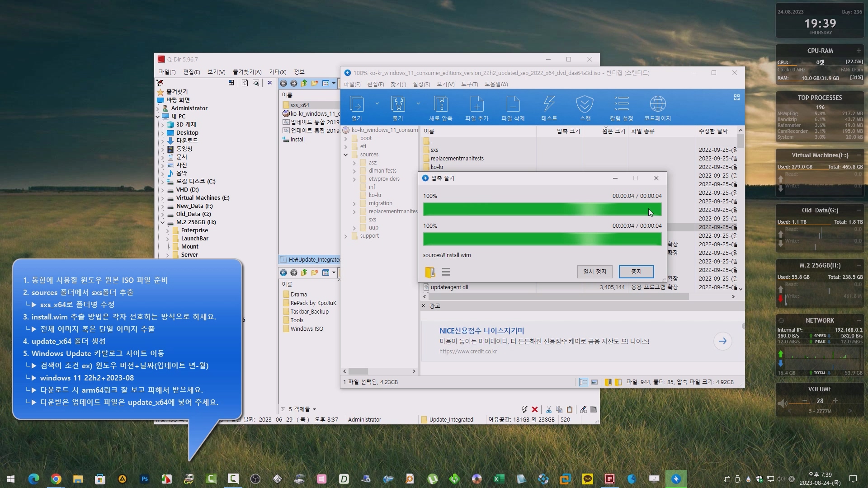Click Q-Dir red delete X icon in bottom toolbar
868x488 pixels.
[535, 409]
